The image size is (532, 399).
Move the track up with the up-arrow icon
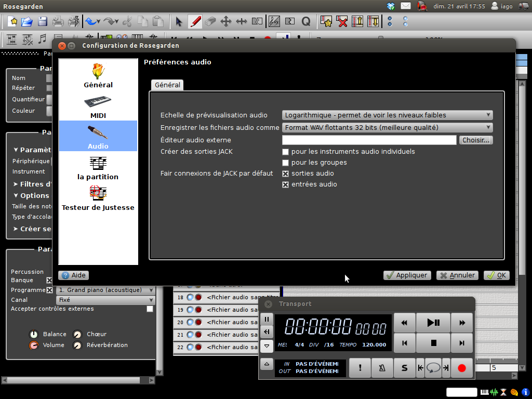click(x=357, y=22)
